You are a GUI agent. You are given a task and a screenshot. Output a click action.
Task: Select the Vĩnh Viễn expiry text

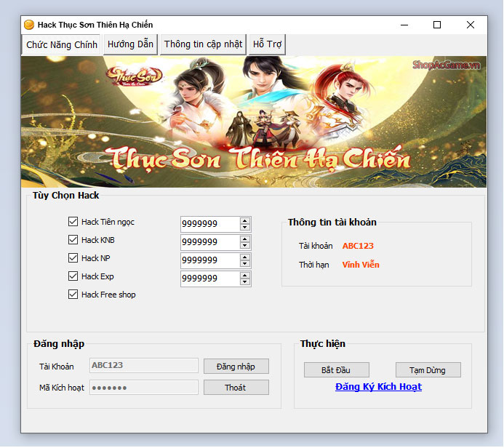pos(361,265)
